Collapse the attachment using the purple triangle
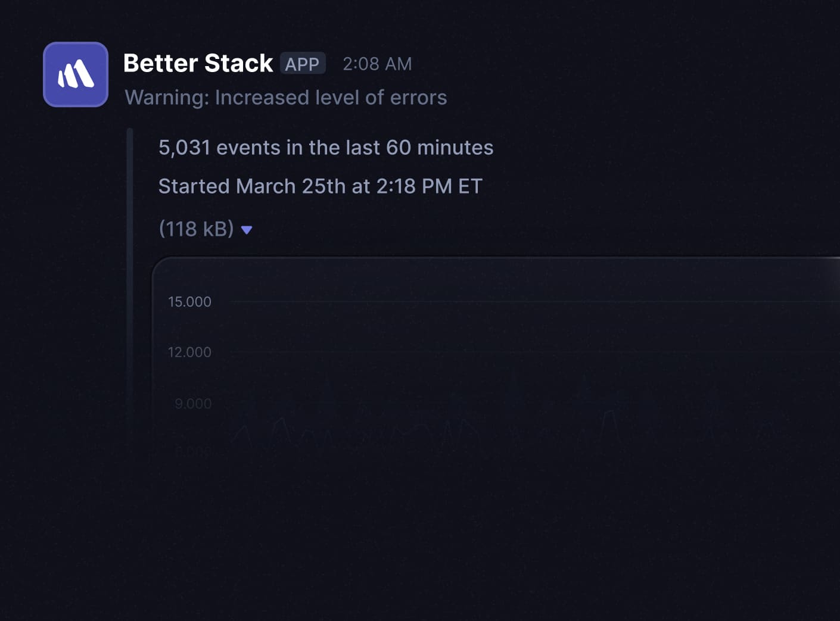 pyautogui.click(x=247, y=230)
